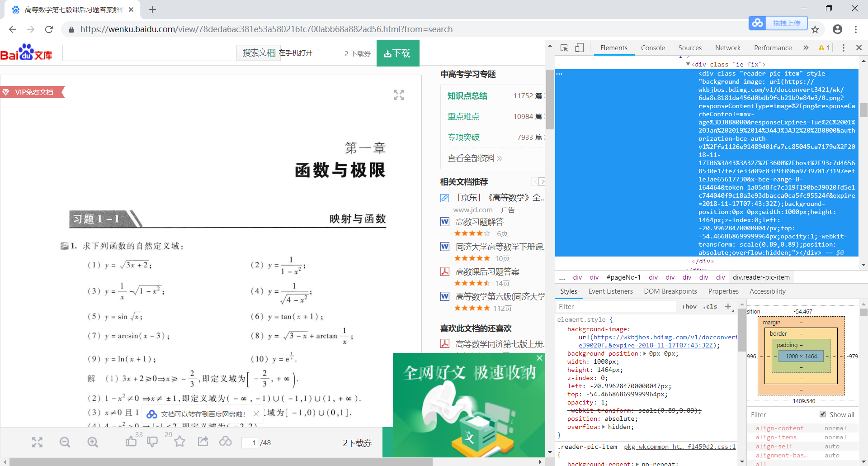868x466 pixels.
Task: Close the DevTools panel
Action: [x=859, y=48]
